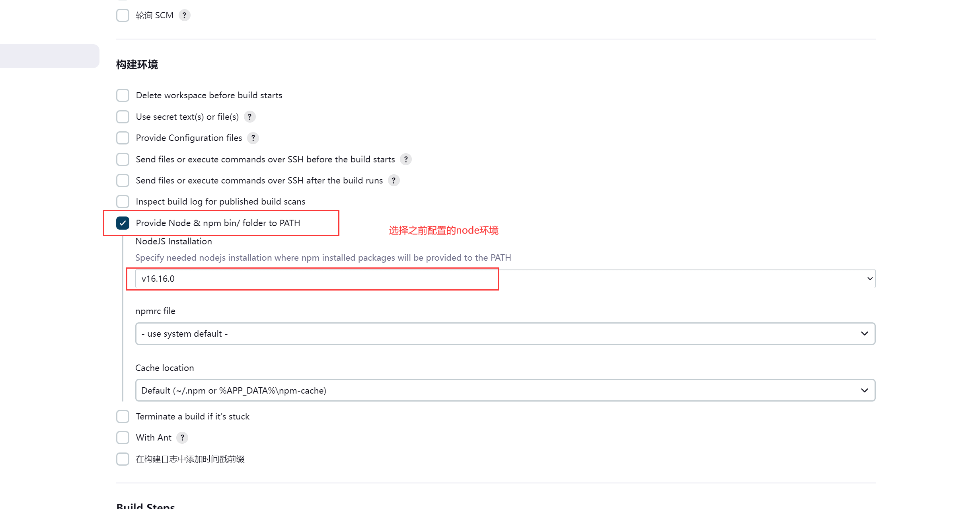Open the NodeJS Installation v16.16.0 dropdown
The height and width of the screenshot is (509, 980).
505,279
